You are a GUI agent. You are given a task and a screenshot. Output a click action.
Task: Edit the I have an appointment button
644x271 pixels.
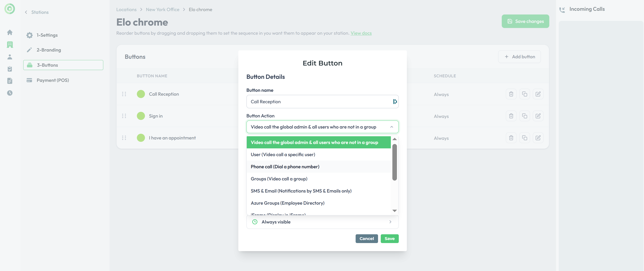click(x=538, y=138)
